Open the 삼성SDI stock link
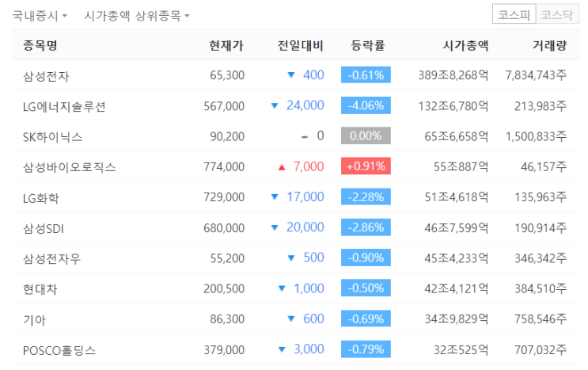The width and height of the screenshot is (588, 370). click(44, 228)
